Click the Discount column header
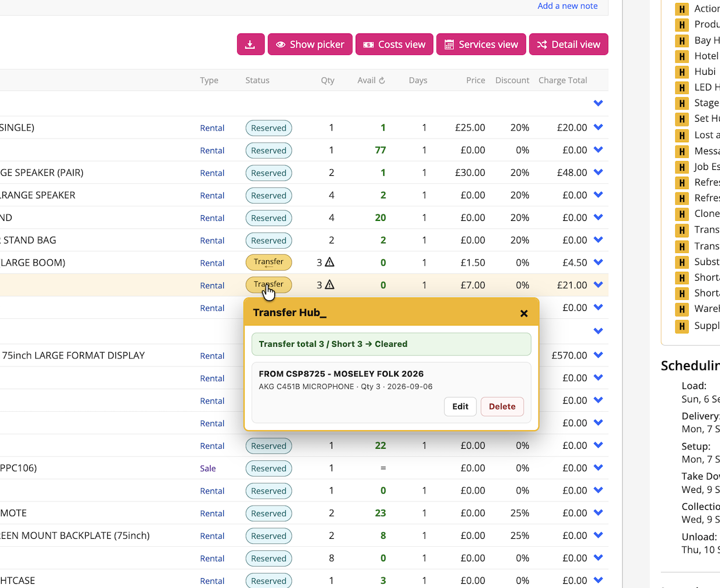 (512, 81)
